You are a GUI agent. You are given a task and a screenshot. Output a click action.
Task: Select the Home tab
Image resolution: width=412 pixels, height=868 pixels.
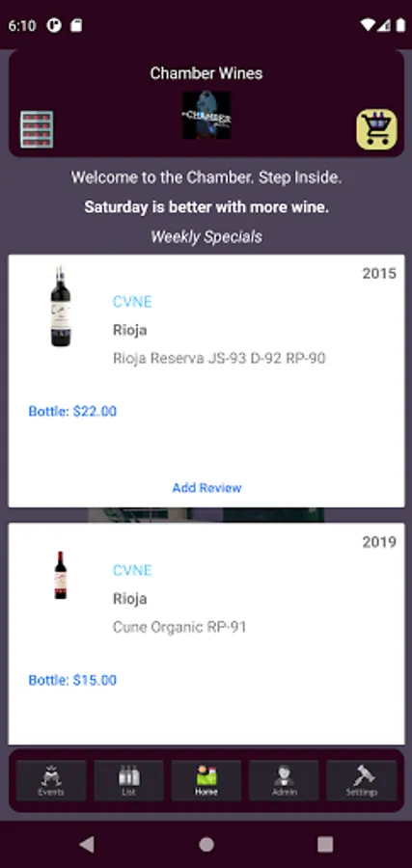point(206,780)
